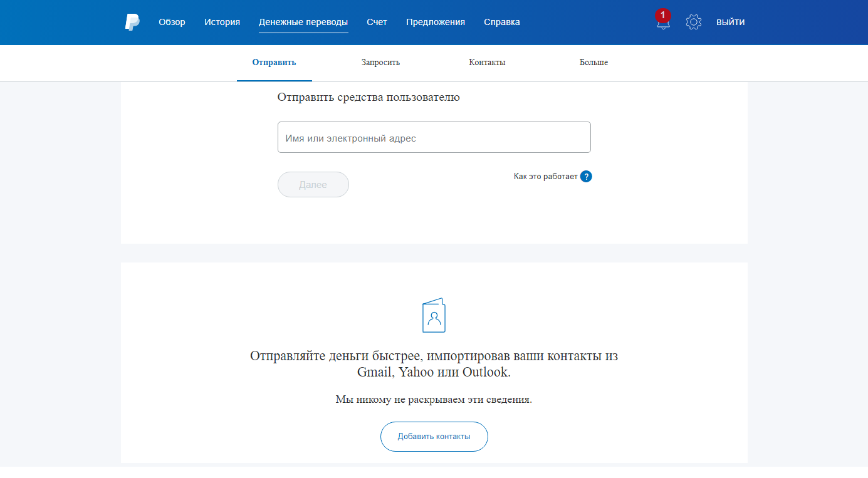Click 'ВЫЙТИ' to log out
Image resolution: width=868 pixels, height=478 pixels.
730,21
